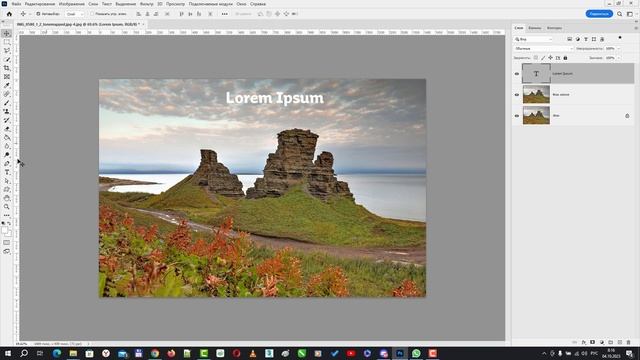Select the Crop tool
This screenshot has height=360, width=640.
[x=7, y=68]
